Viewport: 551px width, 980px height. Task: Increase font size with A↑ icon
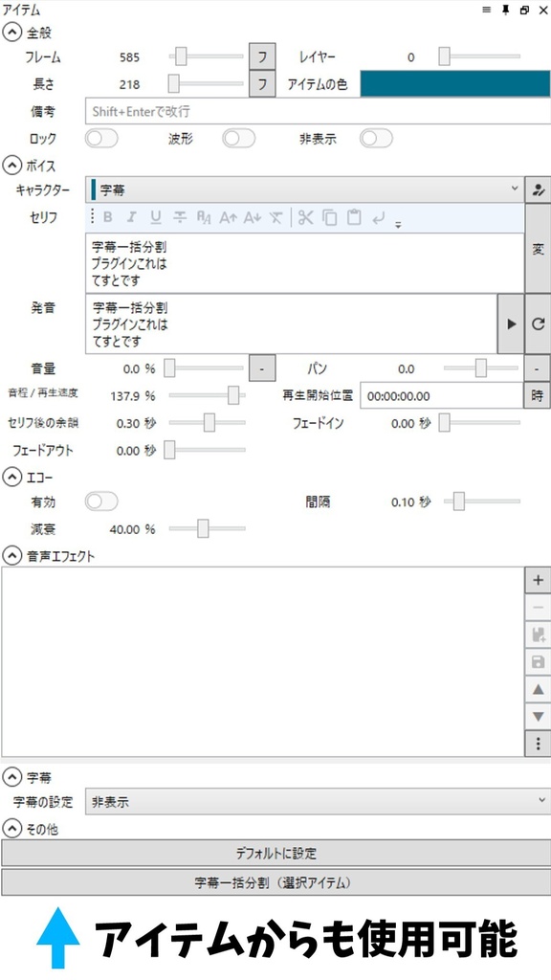pos(229,217)
